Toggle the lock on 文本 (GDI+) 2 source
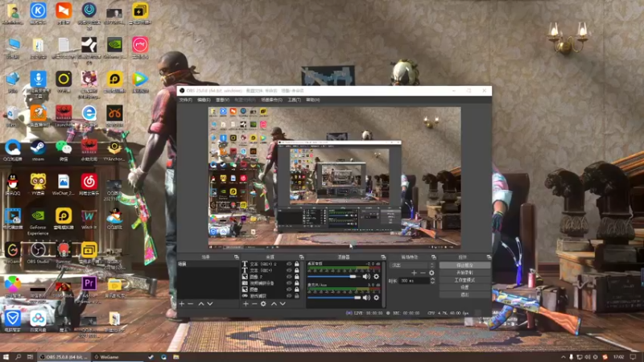This screenshot has height=362, width=644. click(296, 264)
